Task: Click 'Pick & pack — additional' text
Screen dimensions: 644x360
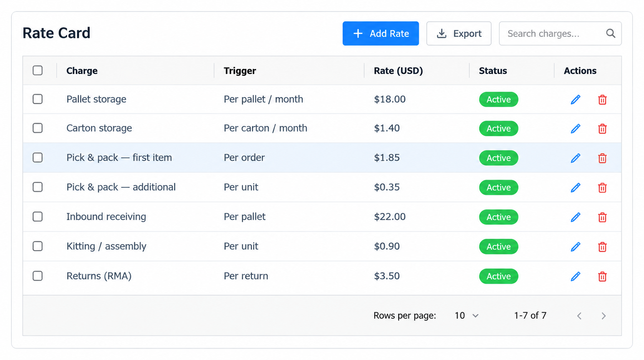Action: [121, 187]
